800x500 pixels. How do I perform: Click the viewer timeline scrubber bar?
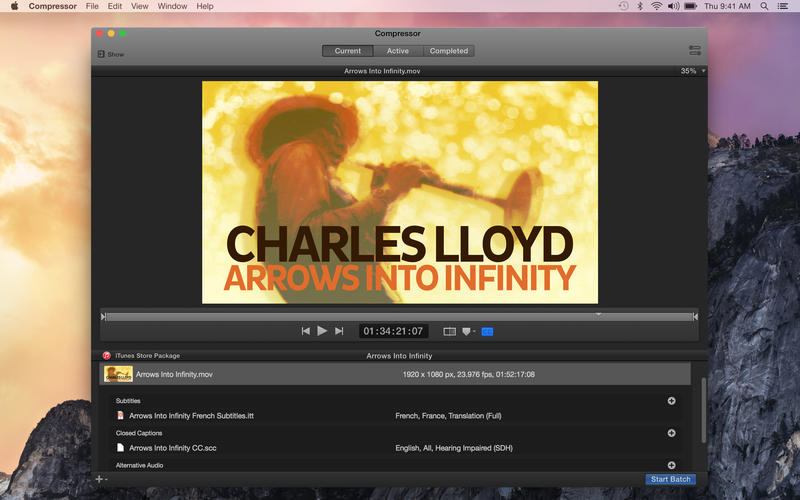[400, 317]
